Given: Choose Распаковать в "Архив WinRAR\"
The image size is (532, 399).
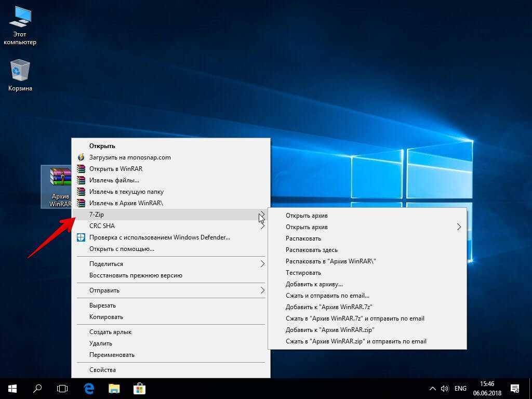Looking at the screenshot, I should (x=367, y=261).
